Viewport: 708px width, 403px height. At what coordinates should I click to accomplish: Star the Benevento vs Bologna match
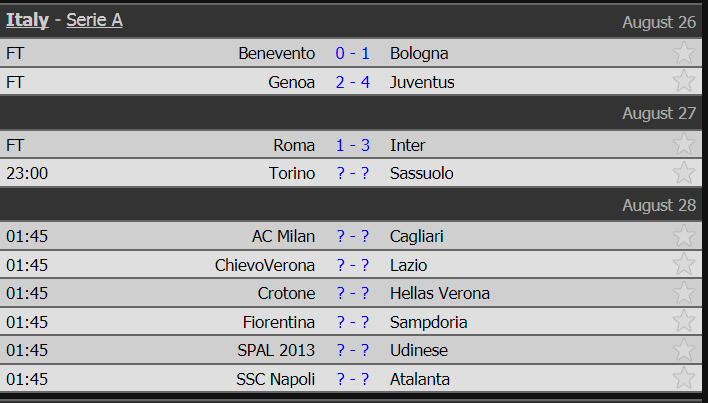click(x=684, y=53)
